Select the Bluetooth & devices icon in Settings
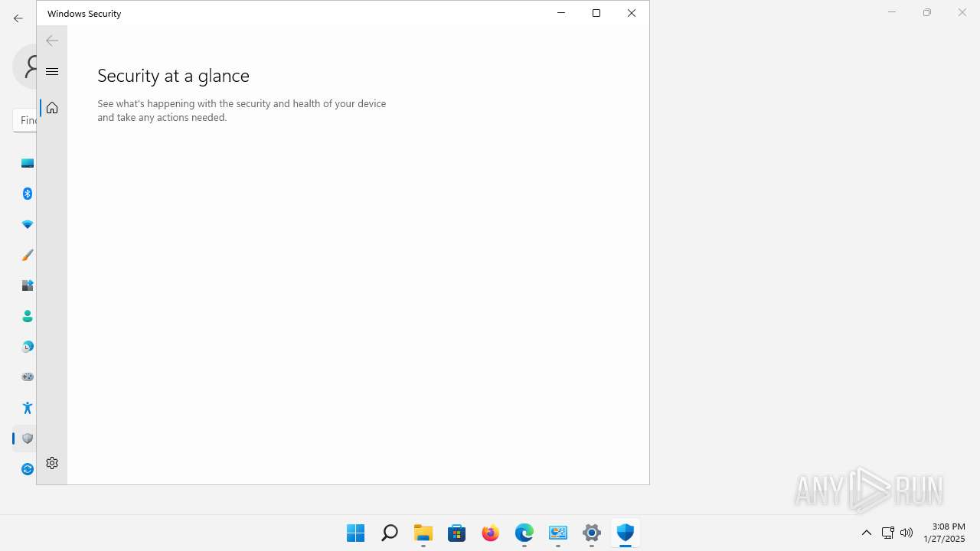The image size is (980, 551). [x=28, y=194]
